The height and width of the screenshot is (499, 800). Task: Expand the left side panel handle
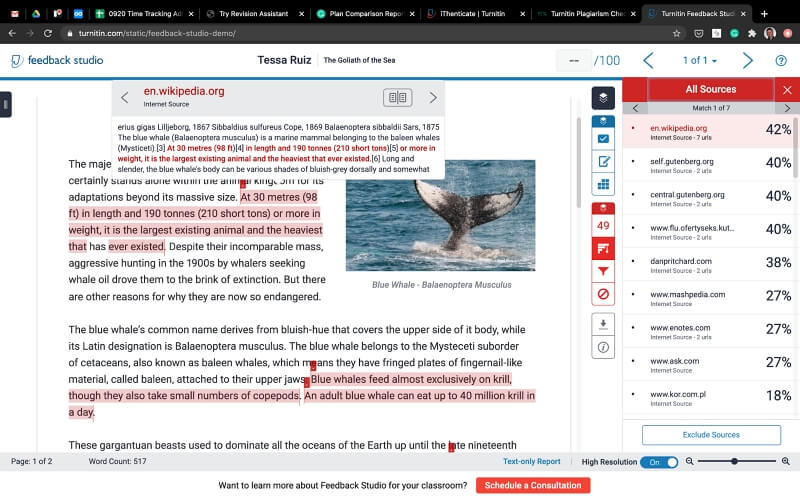pyautogui.click(x=6, y=105)
